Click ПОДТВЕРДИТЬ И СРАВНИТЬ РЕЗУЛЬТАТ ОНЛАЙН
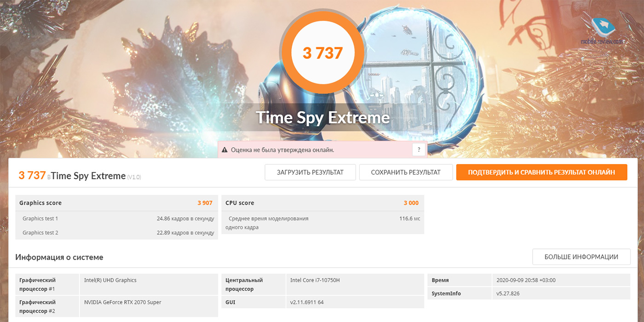This screenshot has width=644, height=322. [x=541, y=172]
